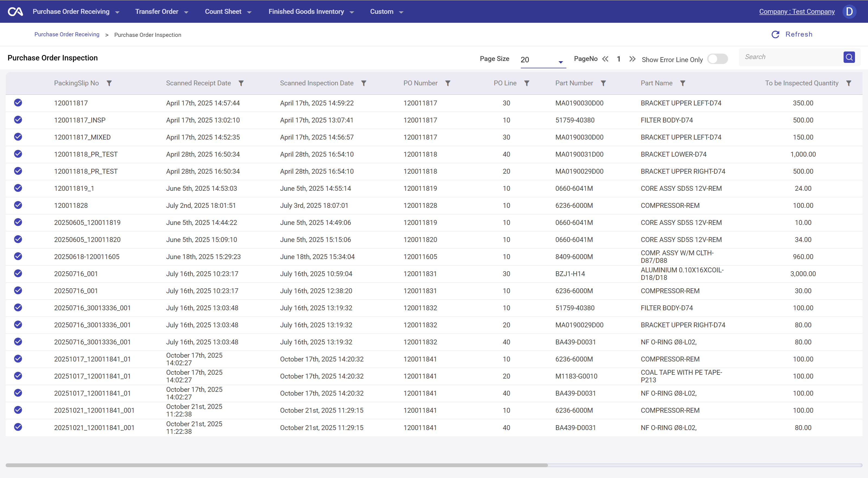Open the Count Sheet menu
The image size is (868, 478).
223,11
